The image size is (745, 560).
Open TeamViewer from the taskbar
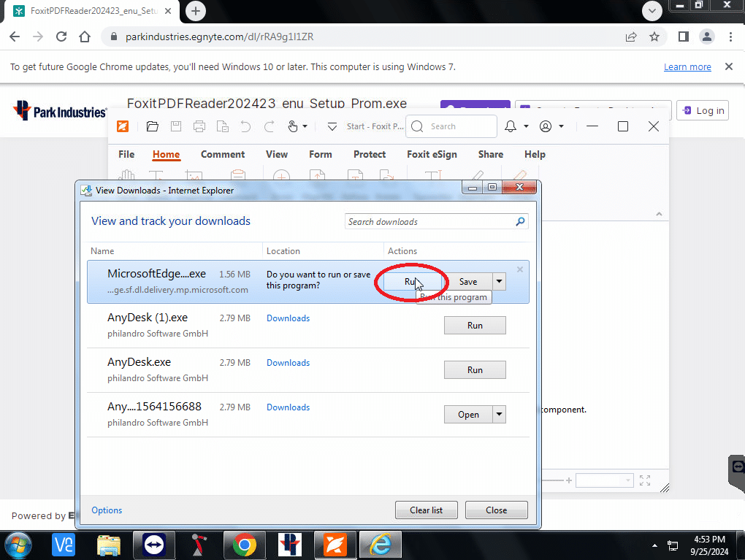pyautogui.click(x=154, y=545)
